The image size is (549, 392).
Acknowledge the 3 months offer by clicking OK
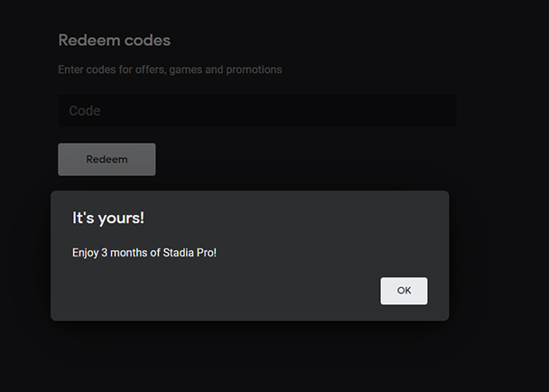coord(404,291)
